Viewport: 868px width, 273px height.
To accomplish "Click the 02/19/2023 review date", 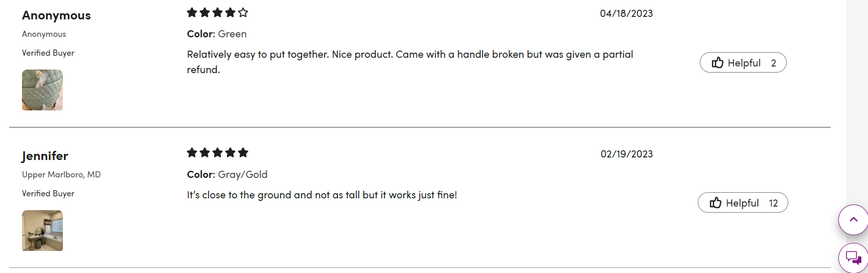I will click(x=627, y=154).
